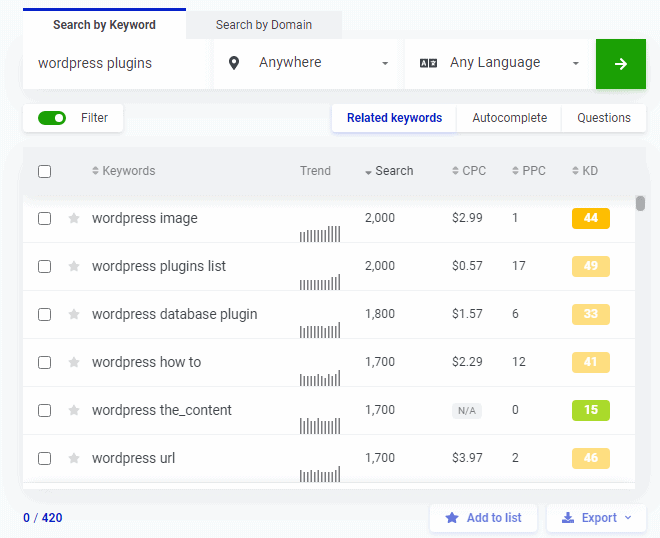Click the keyword search input field
Screen dimensions: 660x538
(117, 63)
